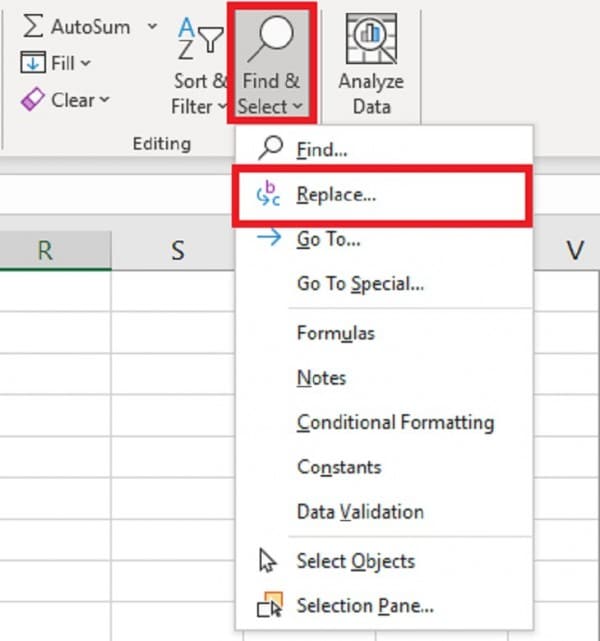Open the Sort & Filter dropdown chevron
This screenshot has height=641, width=600.
tap(222, 106)
